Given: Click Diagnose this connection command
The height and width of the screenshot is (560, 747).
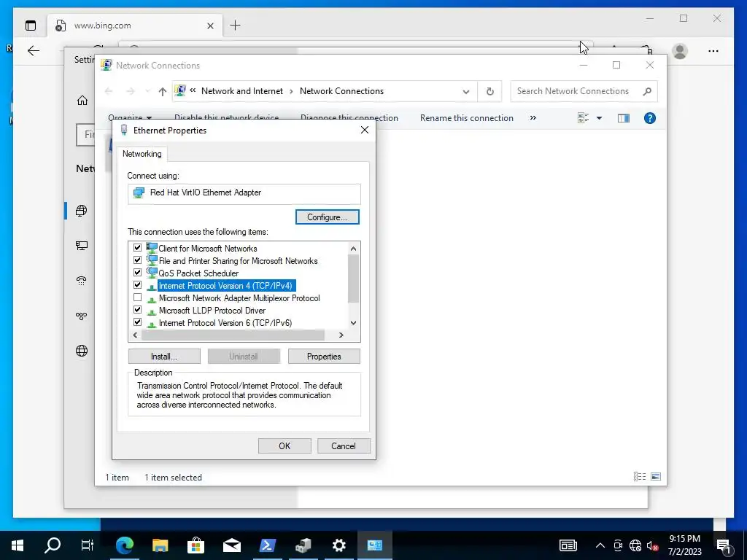Looking at the screenshot, I should pos(349,118).
